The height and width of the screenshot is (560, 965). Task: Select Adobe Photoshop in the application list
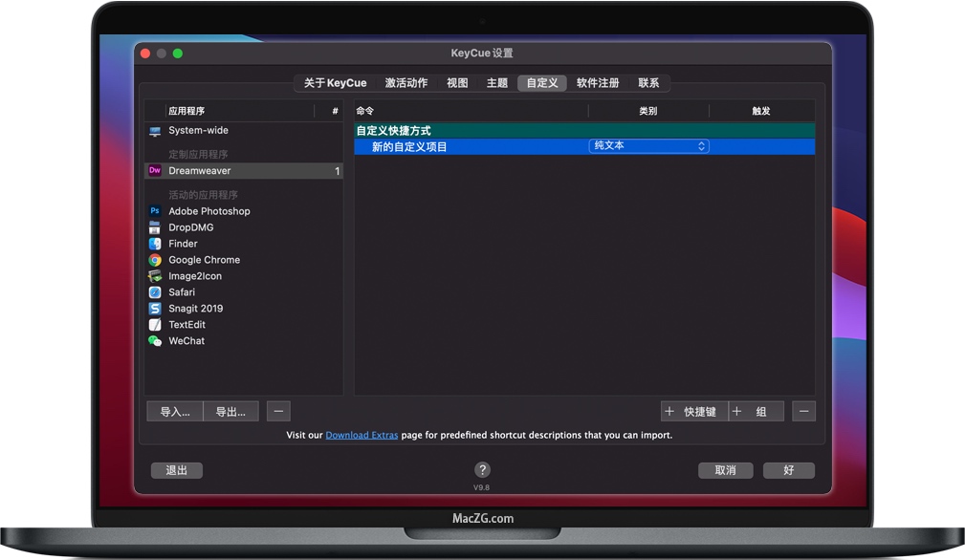208,211
